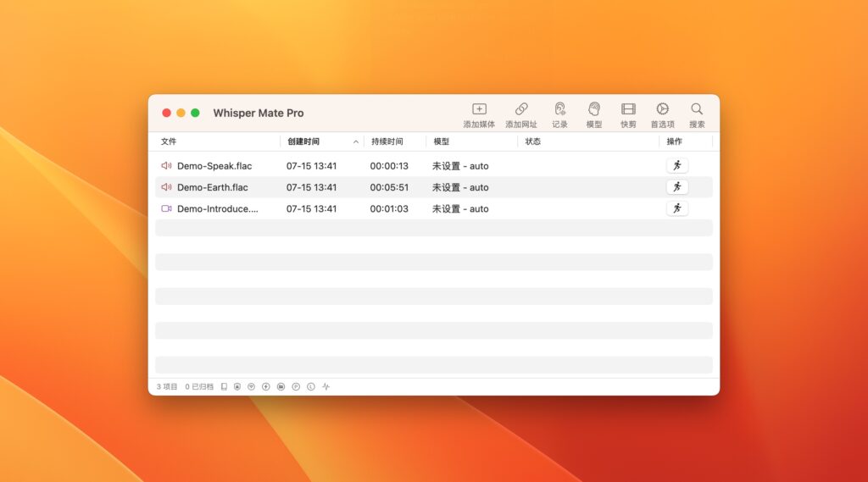This screenshot has width=868, height=482.
Task: Click the 00:00:13 duration cell
Action: point(389,166)
